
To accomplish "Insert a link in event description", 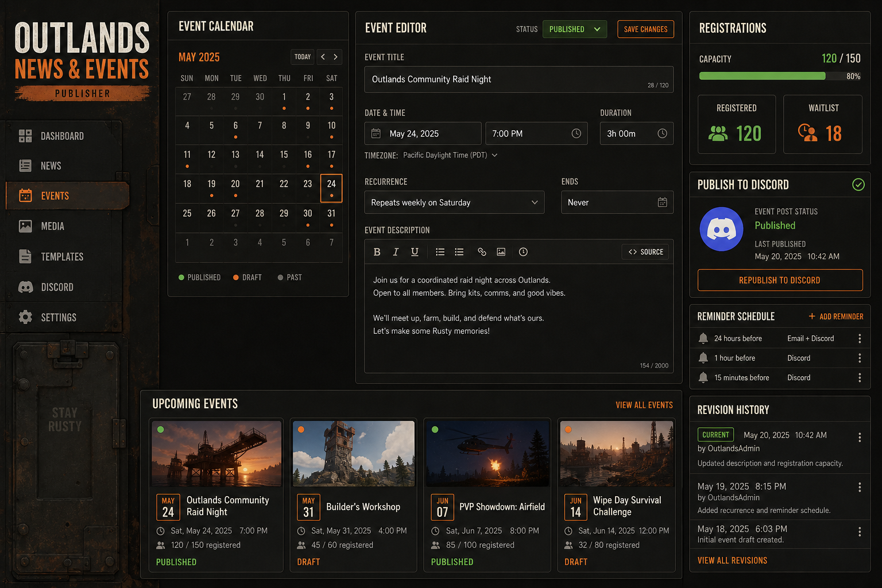I will pyautogui.click(x=482, y=252).
